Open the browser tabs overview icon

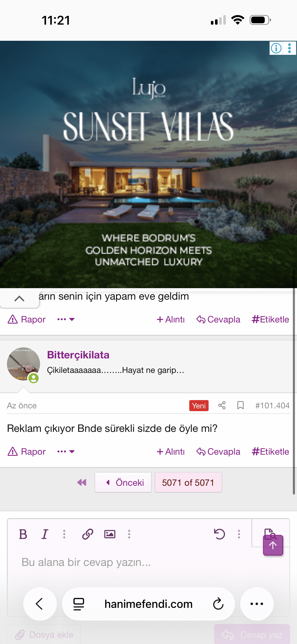click(79, 604)
